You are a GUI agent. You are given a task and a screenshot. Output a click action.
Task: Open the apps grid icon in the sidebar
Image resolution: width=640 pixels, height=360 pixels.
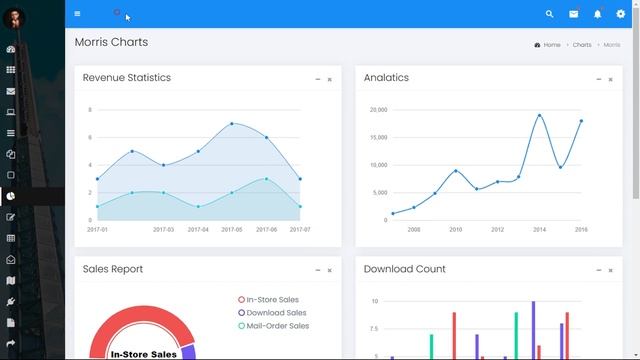tap(11, 70)
